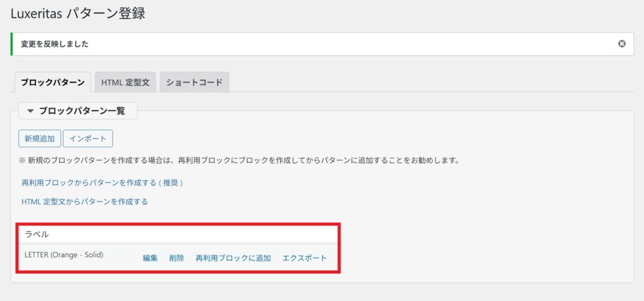Open 再利用ブロックからパターンを作成する link

102,183
